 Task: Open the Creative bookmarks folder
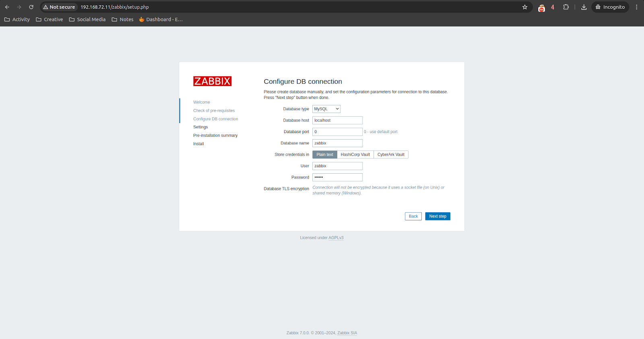[x=50, y=19]
